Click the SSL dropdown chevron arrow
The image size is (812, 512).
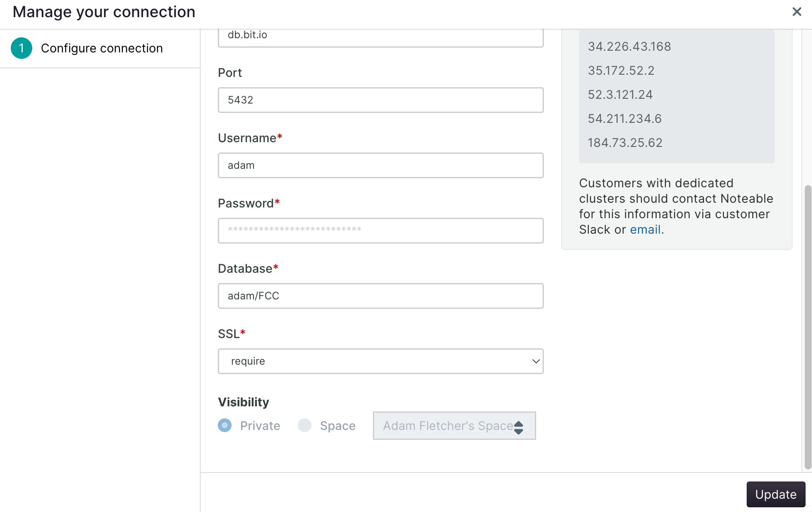(x=536, y=361)
